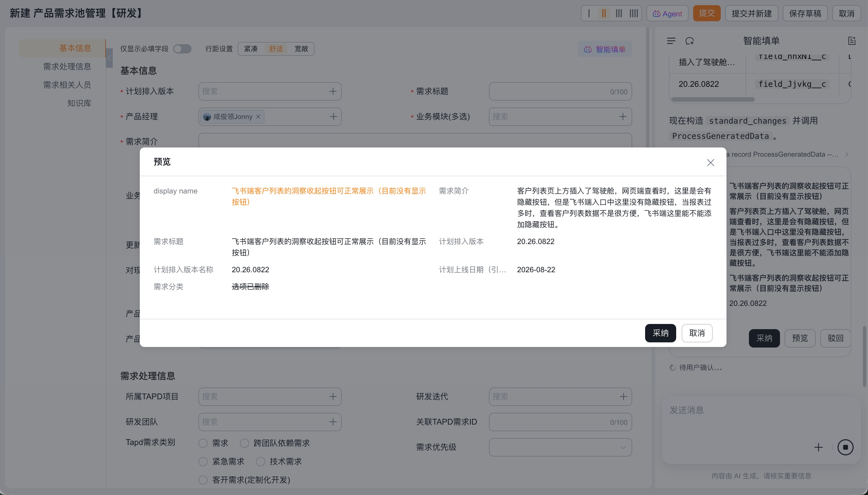The height and width of the screenshot is (495, 868).
Task: Start new chat icon in 智能填单 panel
Action: [x=689, y=41]
